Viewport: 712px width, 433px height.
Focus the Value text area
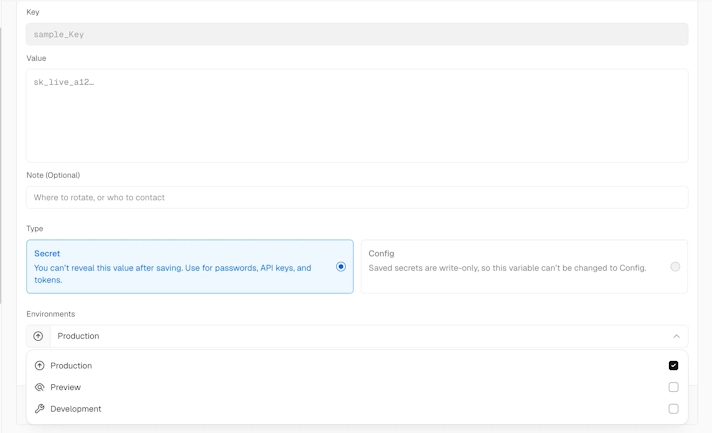pyautogui.click(x=357, y=115)
